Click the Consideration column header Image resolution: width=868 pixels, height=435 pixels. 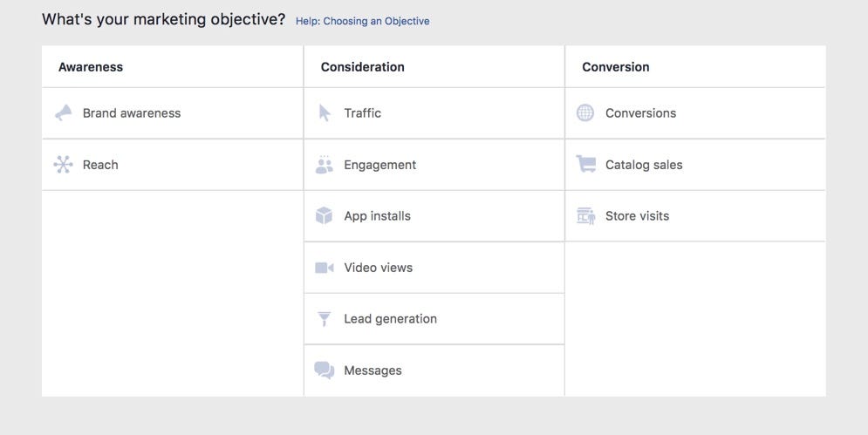pyautogui.click(x=362, y=67)
